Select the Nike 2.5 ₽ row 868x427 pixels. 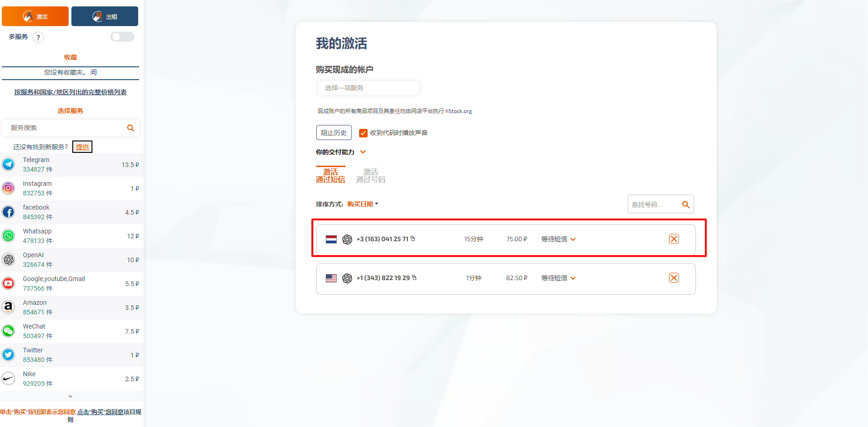72,379
